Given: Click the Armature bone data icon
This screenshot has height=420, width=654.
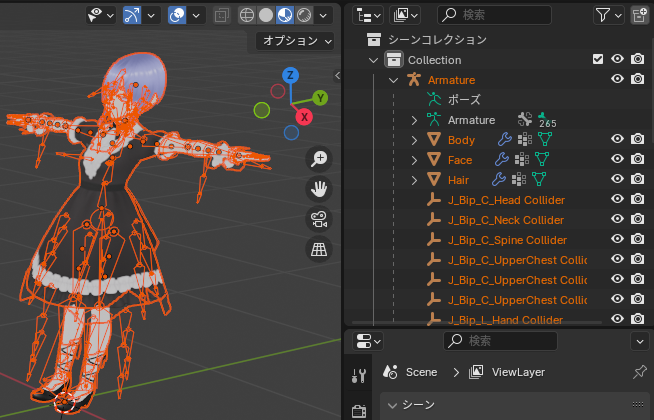Looking at the screenshot, I should tap(525, 119).
